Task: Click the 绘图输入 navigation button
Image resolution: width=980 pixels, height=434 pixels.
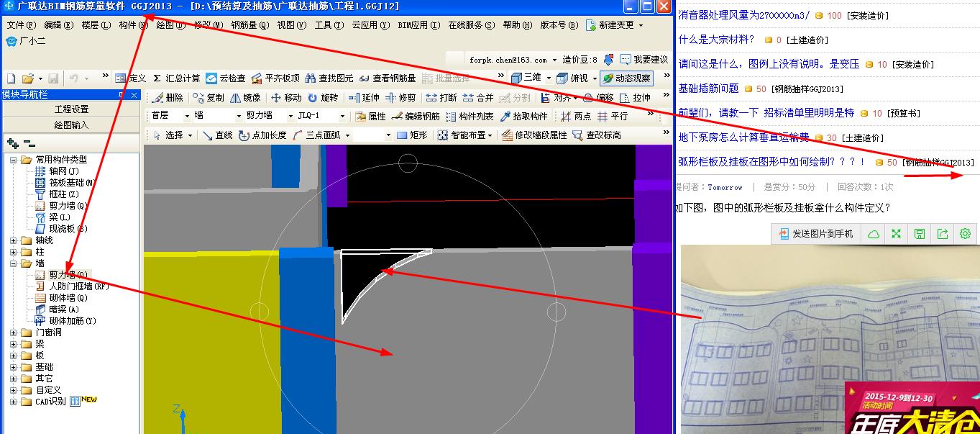Action: coord(71,125)
